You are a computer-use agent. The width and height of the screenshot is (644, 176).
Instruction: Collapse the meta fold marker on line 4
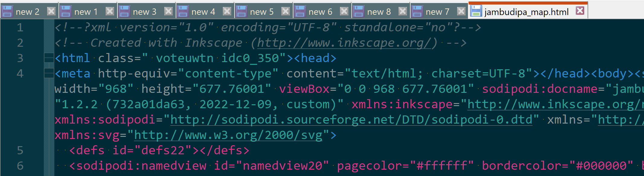(x=49, y=73)
